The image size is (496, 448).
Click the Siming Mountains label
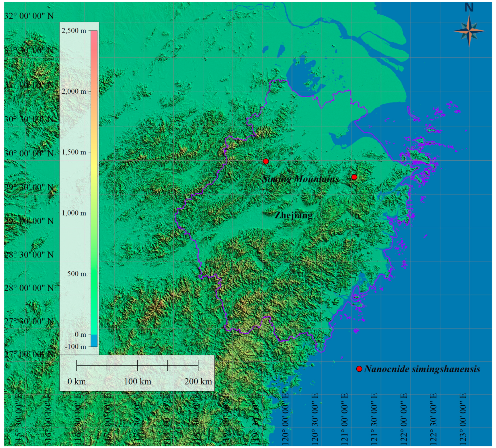click(x=301, y=179)
